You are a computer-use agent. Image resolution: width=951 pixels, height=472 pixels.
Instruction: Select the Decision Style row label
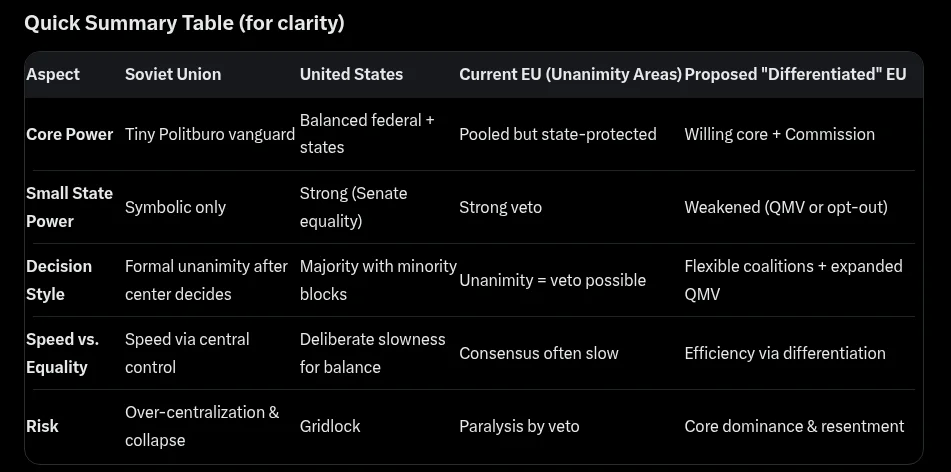coord(59,280)
